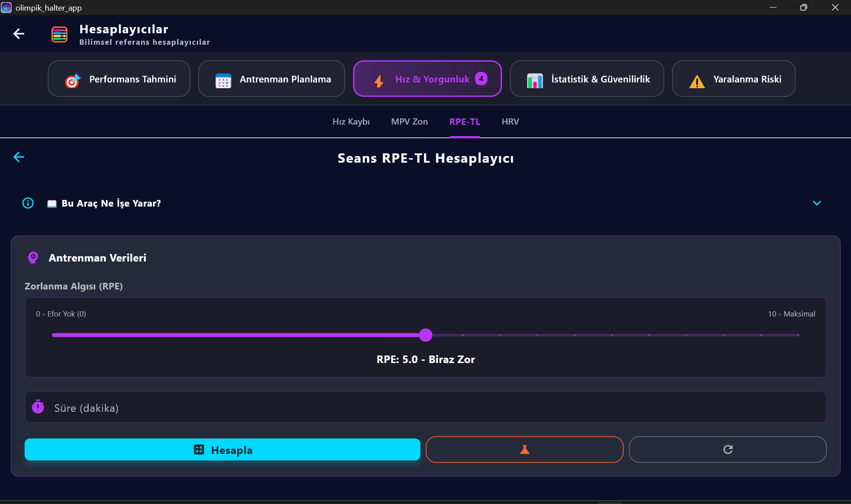Screen dimensions: 851x504
Task: Click the warning triangle icon on Yaralanma Riski
Action: (696, 81)
